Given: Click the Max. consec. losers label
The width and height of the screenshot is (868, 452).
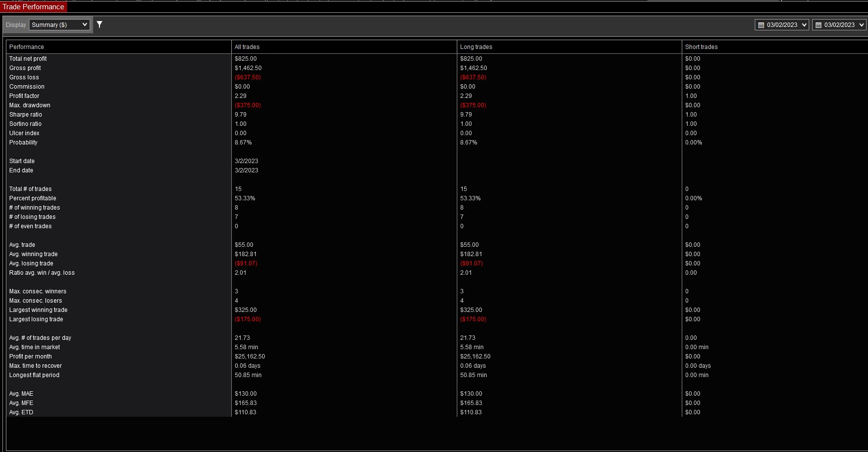Looking at the screenshot, I should pos(36,301).
